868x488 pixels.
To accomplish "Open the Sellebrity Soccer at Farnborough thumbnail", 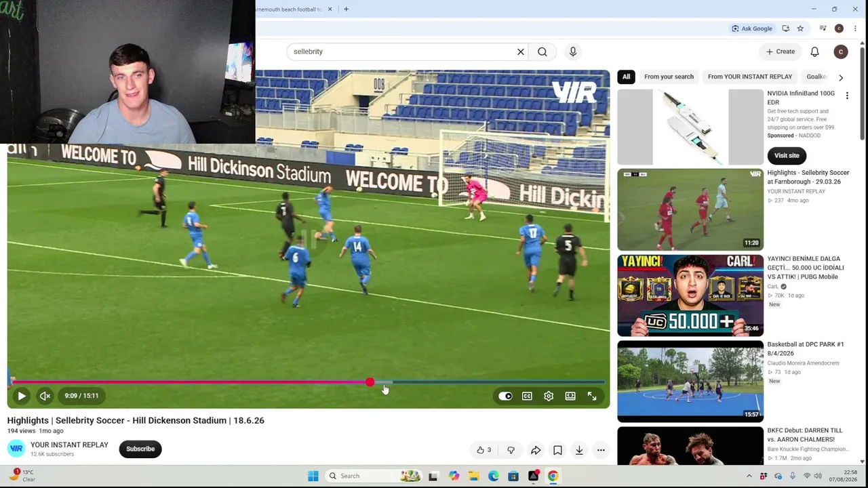I will pyautogui.click(x=690, y=209).
